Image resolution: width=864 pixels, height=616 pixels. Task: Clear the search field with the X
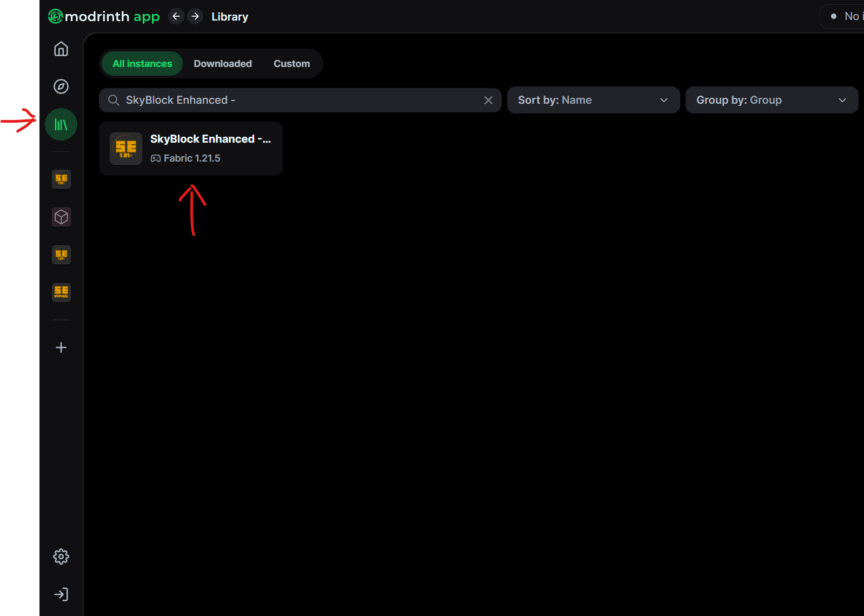[488, 100]
